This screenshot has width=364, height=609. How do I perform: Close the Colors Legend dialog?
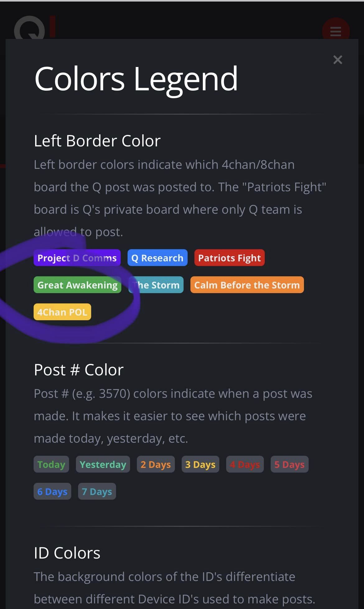coord(338,59)
